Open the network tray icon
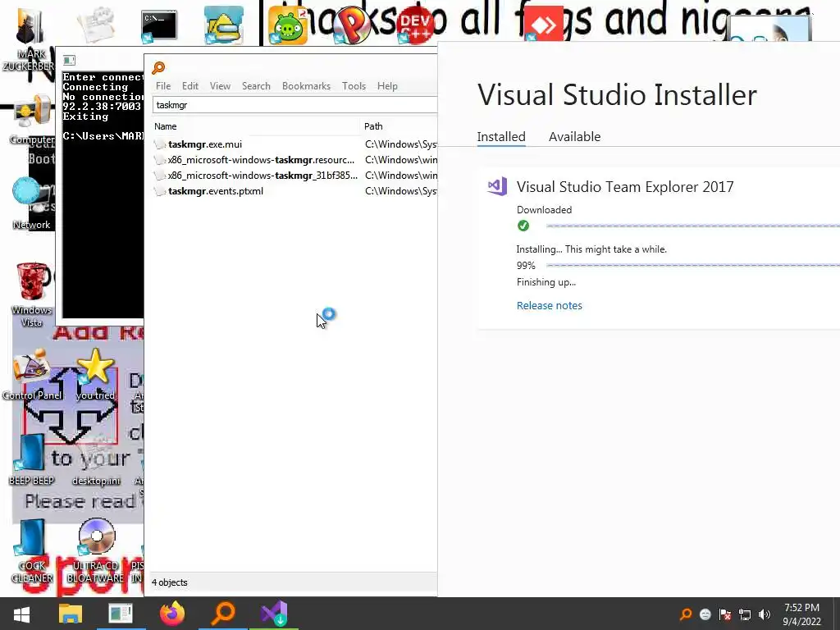 745,614
